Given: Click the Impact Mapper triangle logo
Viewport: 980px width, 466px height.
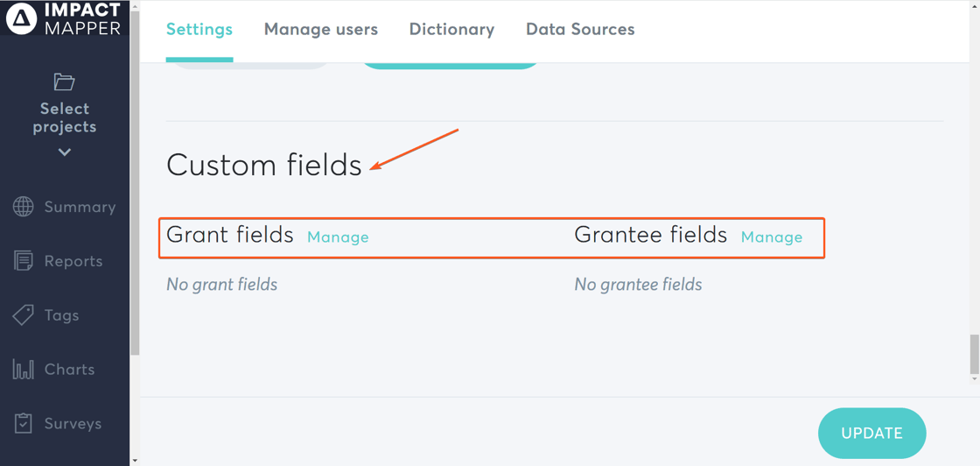Looking at the screenshot, I should [21, 18].
